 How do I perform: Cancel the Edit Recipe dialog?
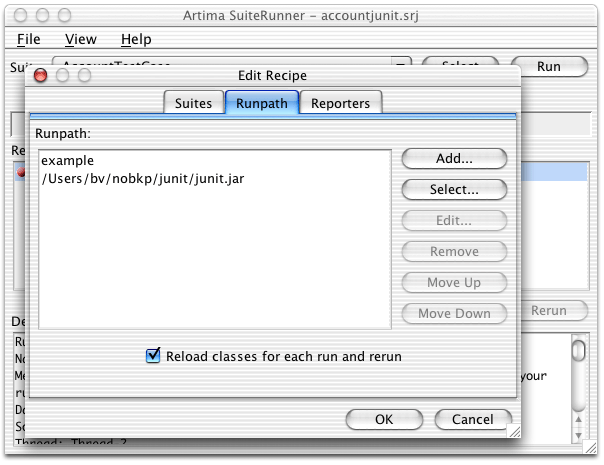pyautogui.click(x=473, y=419)
